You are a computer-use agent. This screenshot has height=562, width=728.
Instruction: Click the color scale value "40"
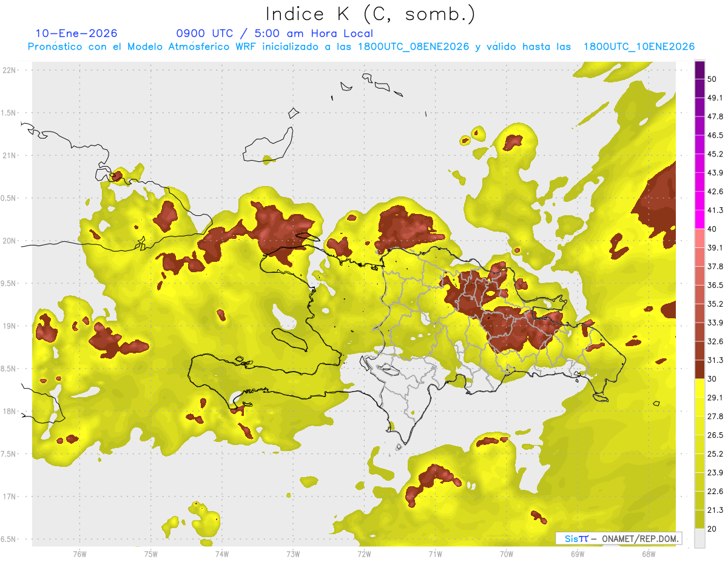[712, 229]
